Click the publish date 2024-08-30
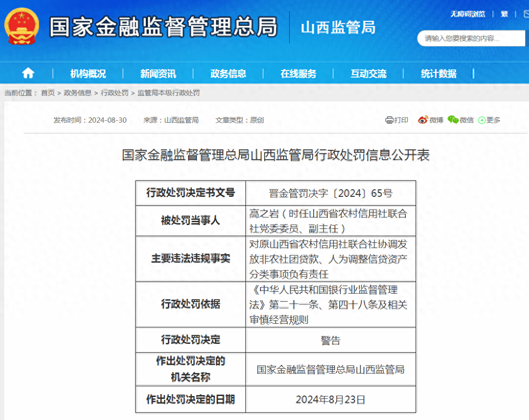This screenshot has height=420, width=529. [x=107, y=120]
